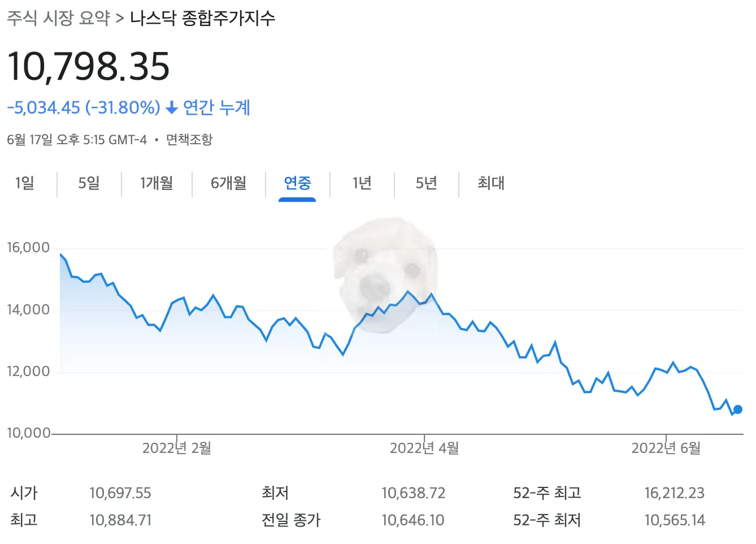
Task: Open the 1개월 chart view
Action: pos(156,183)
